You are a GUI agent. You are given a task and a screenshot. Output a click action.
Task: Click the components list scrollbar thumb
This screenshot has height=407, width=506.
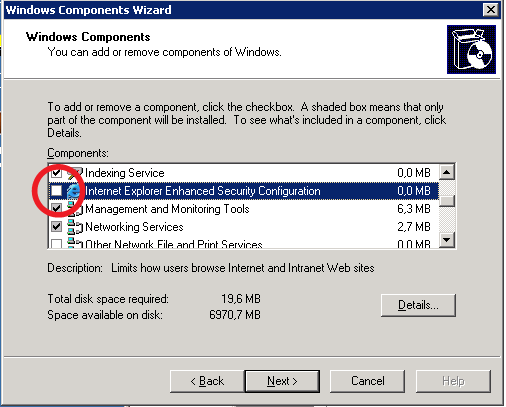click(447, 201)
